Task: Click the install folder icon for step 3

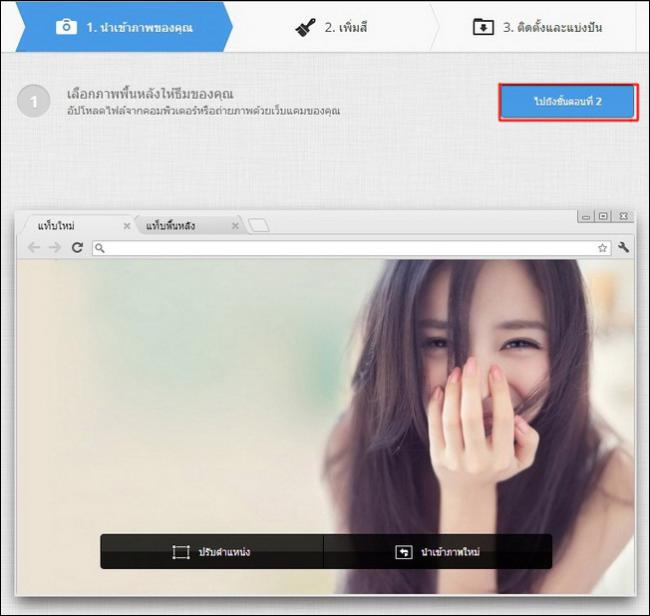Action: click(x=483, y=27)
